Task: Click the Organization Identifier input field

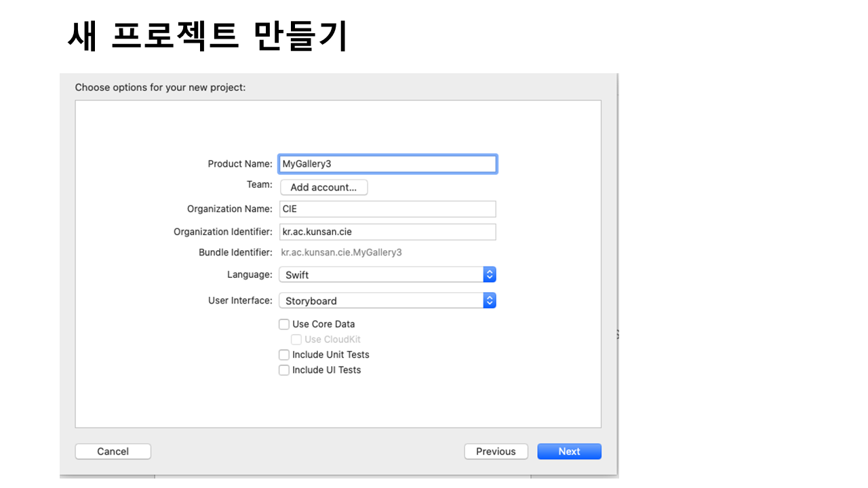Action: pos(387,232)
